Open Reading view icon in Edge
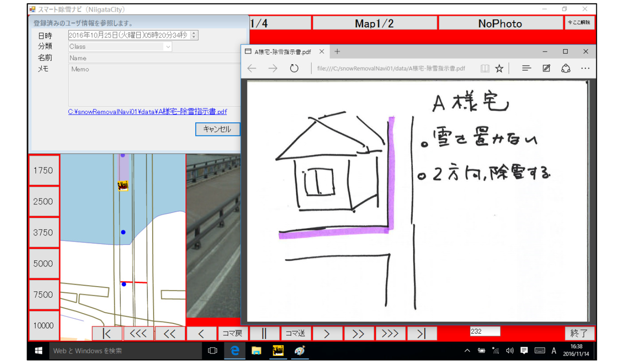 coord(485,68)
